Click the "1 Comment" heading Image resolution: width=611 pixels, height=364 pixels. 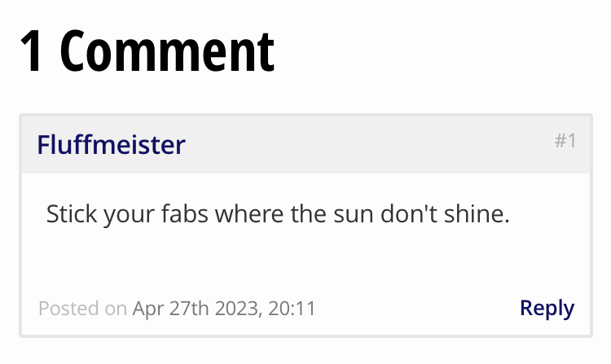(x=147, y=50)
